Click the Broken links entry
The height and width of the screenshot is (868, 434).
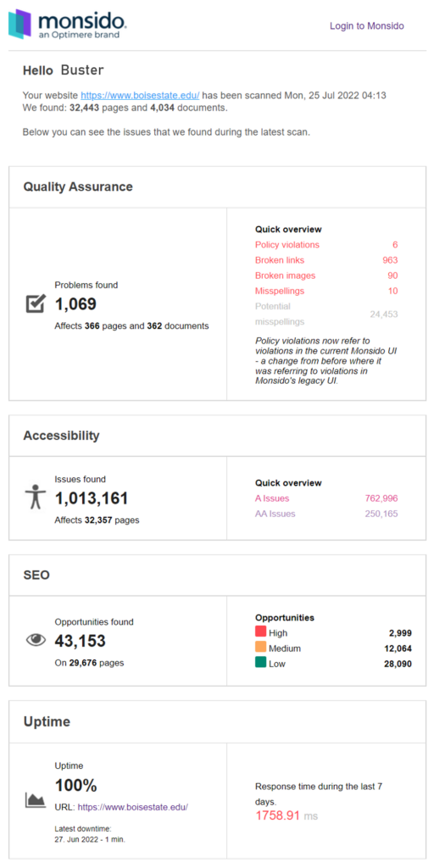[280, 260]
